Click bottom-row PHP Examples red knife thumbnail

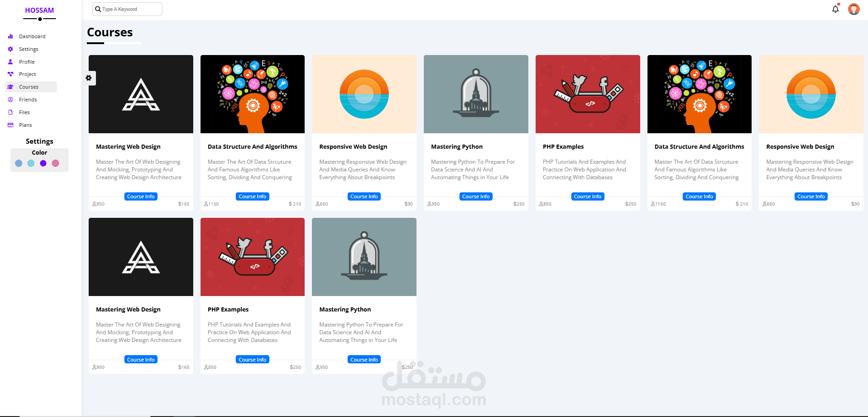[252, 257]
